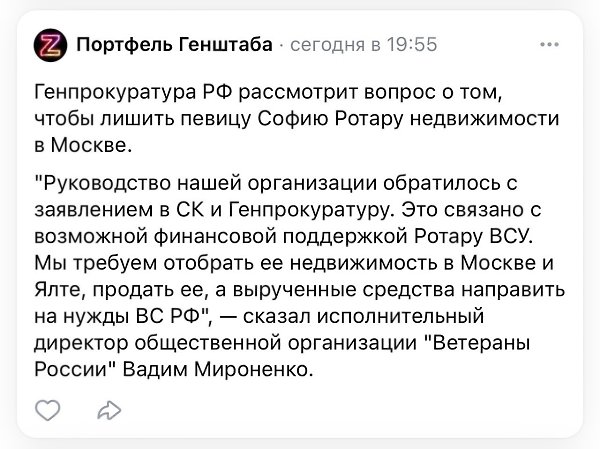
Task: Click the name Софию Ротару in text
Action: (331, 119)
